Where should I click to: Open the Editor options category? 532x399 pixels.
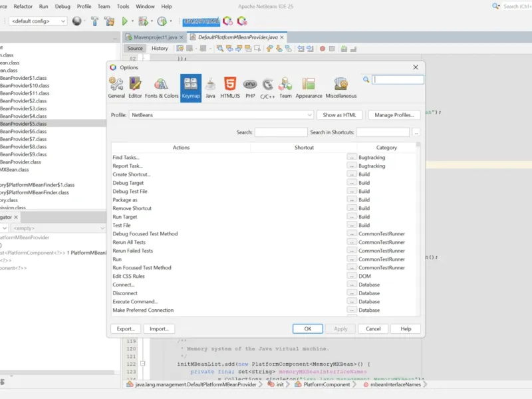point(135,88)
